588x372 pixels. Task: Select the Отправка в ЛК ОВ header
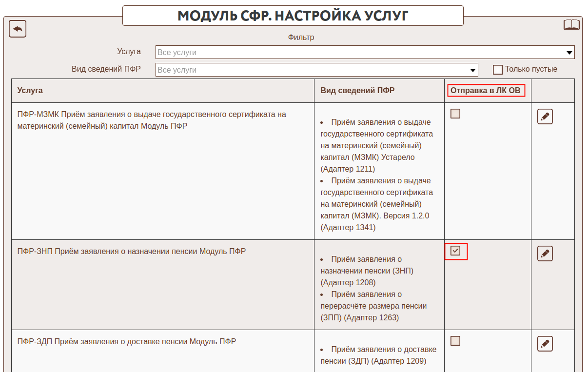(x=485, y=90)
